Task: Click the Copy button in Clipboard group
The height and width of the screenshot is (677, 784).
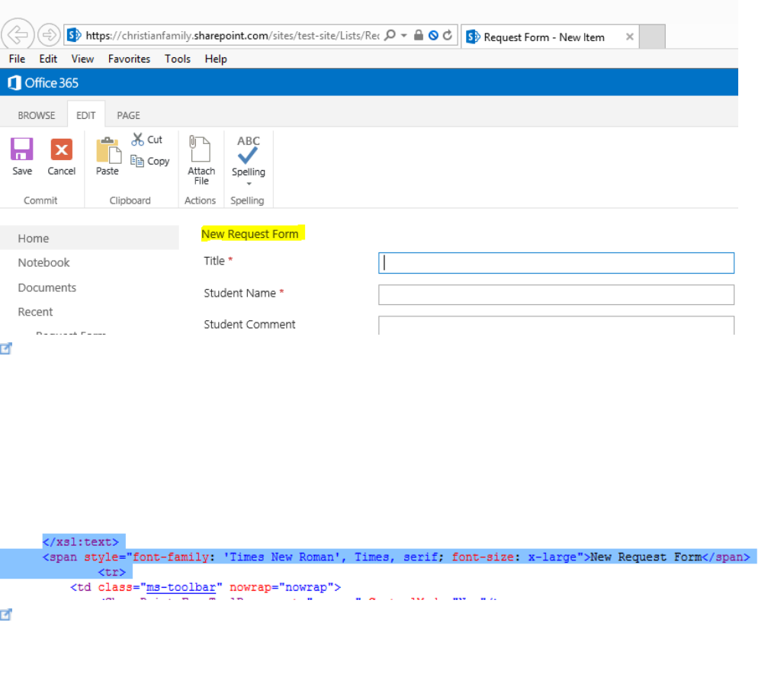Action: point(150,161)
